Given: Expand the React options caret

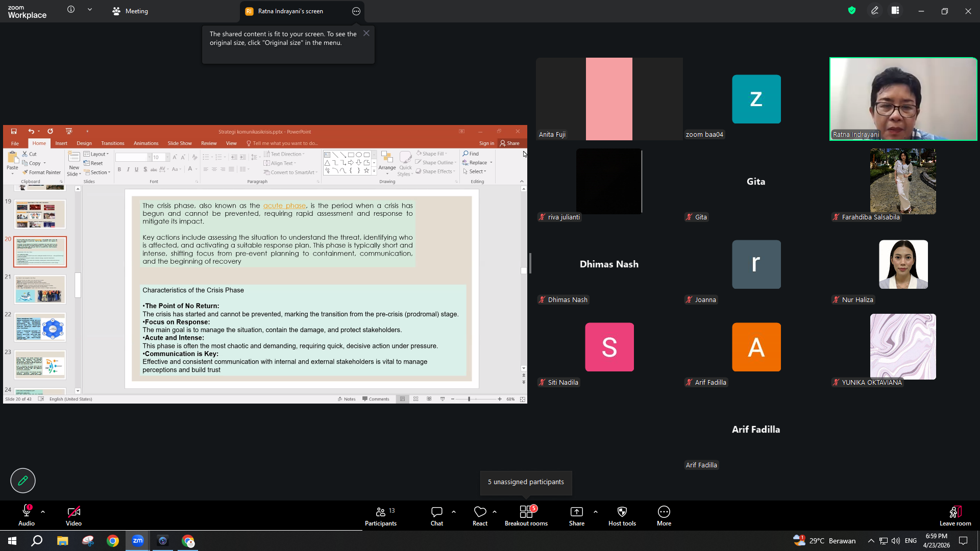Looking at the screenshot, I should 495,512.
